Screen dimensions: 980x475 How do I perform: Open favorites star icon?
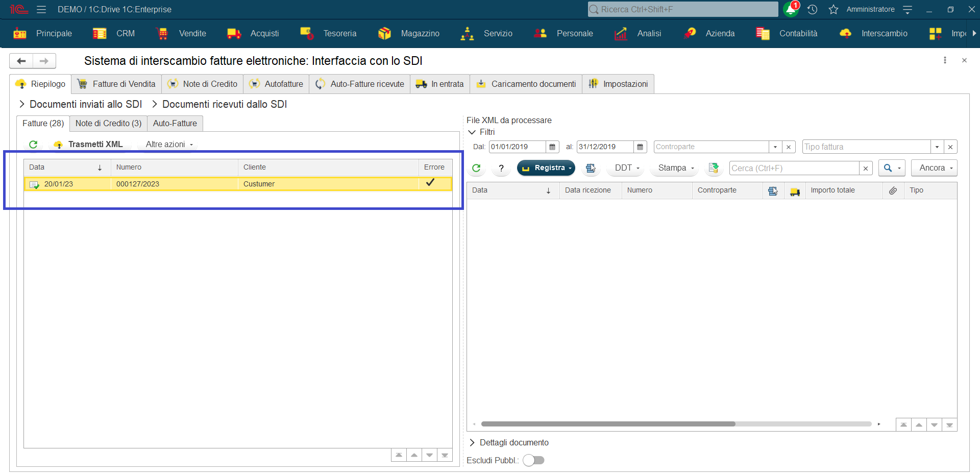[834, 9]
